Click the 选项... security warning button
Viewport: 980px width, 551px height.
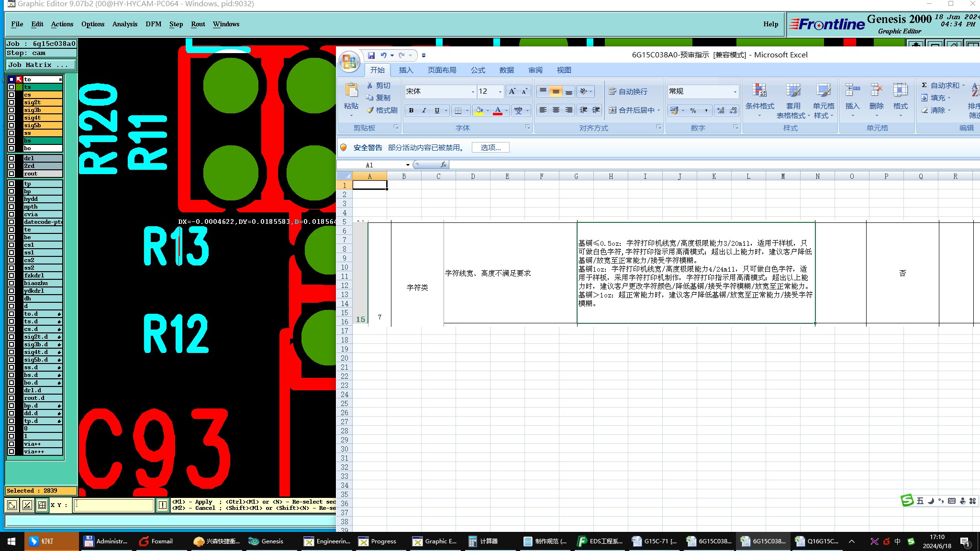click(x=490, y=148)
